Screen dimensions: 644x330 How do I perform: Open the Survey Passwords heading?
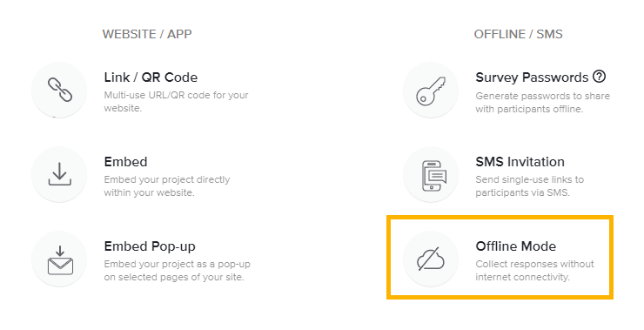pyautogui.click(x=532, y=77)
